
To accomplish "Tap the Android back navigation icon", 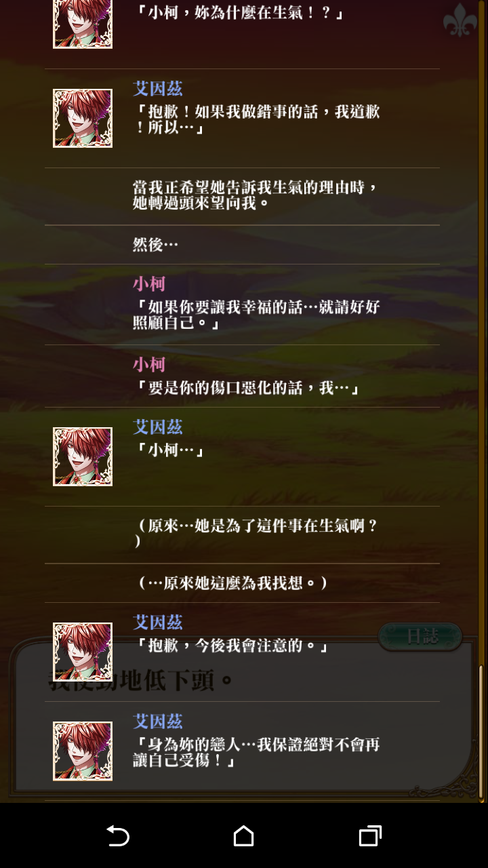I will tap(118, 835).
